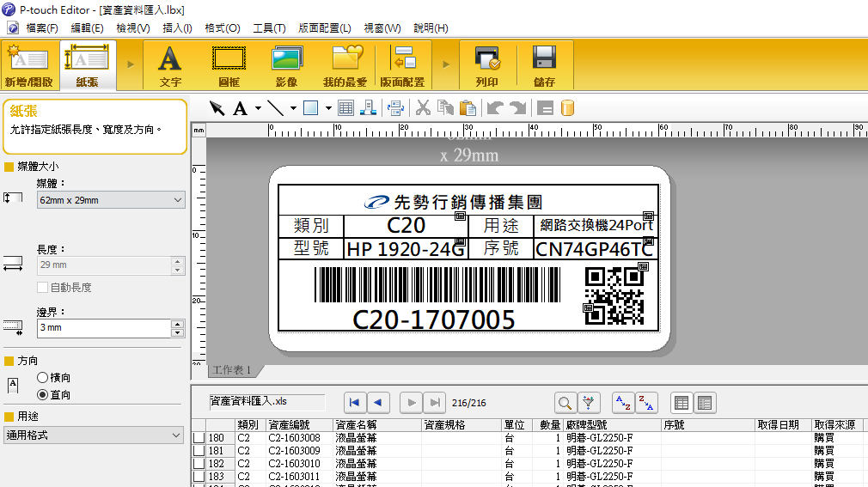Check the row 183 checkbox
This screenshot has width=868, height=487.
pos(199,477)
